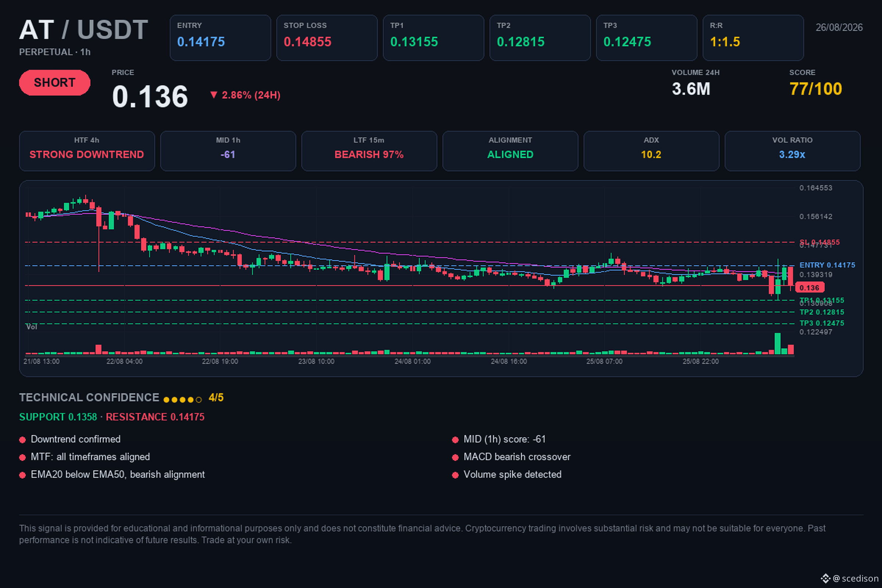This screenshot has height=588, width=882.
Task: Click the TP1 0.13155 chart line label
Action: coord(822,300)
